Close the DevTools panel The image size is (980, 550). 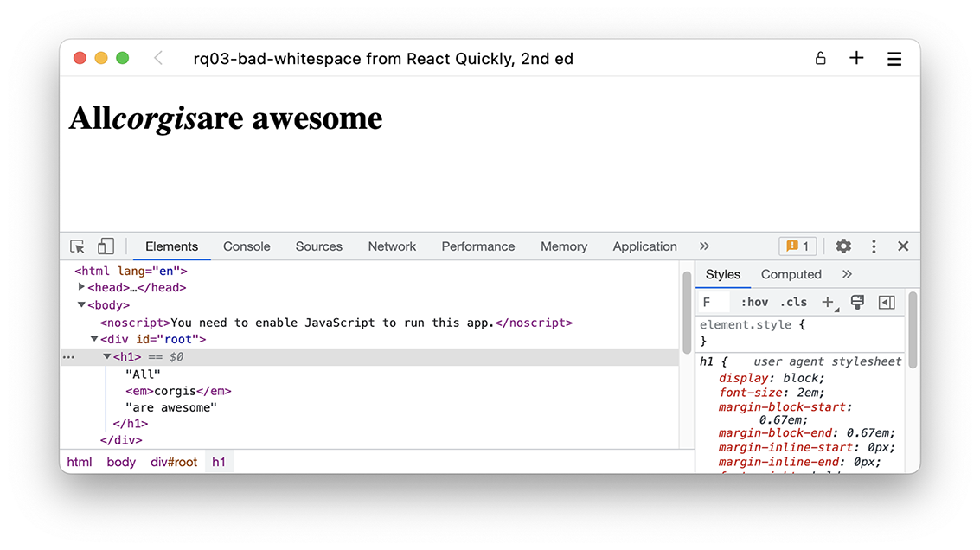[903, 246]
